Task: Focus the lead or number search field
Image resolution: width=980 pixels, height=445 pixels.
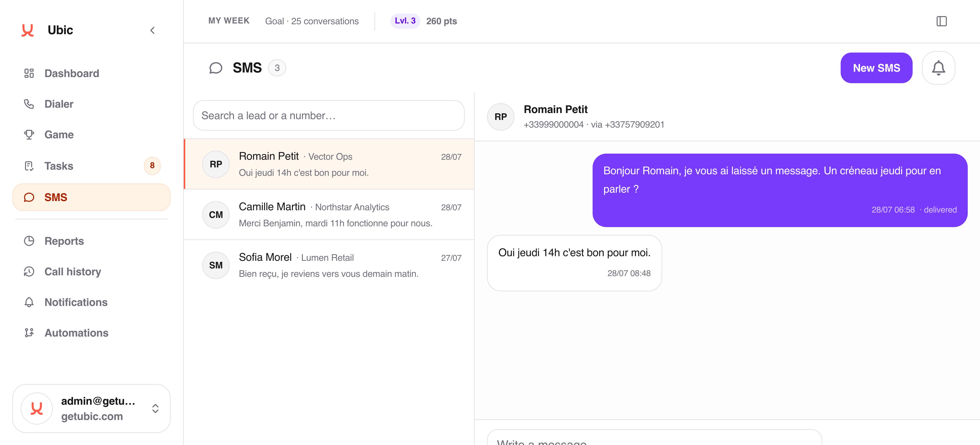Action: click(x=329, y=115)
